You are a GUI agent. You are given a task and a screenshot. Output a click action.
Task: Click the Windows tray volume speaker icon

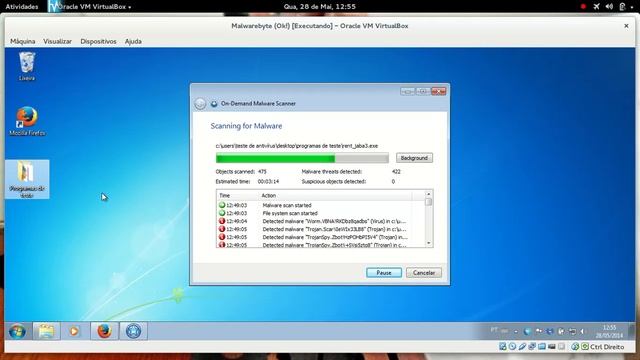point(583,331)
